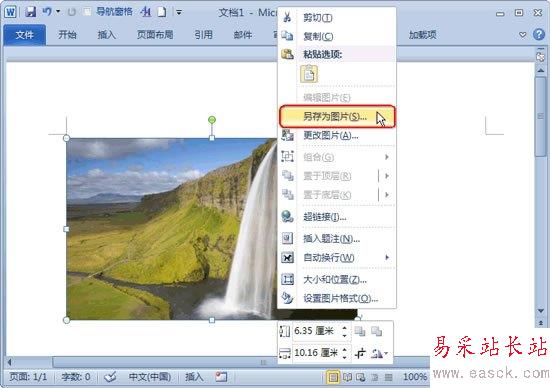The height and width of the screenshot is (388, 550).
Task: Click the green rotation handle above picture
Action: [212, 120]
